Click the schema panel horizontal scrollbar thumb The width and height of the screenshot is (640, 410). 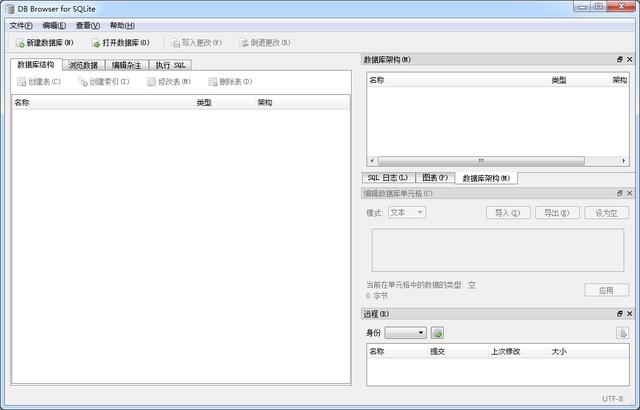481,161
